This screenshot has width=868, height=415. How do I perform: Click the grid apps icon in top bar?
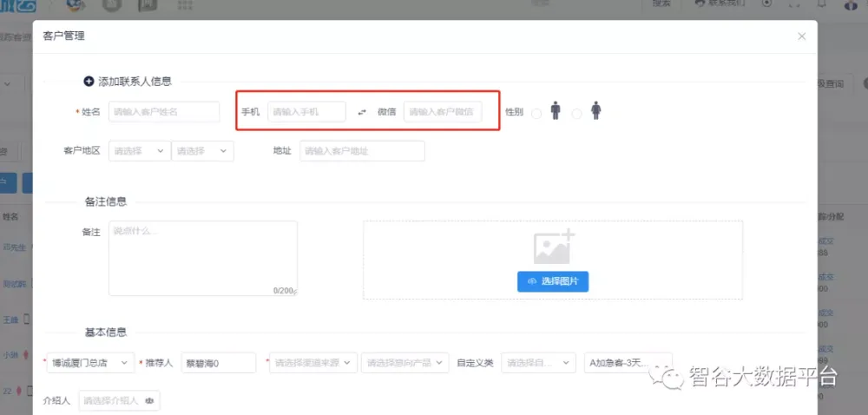pyautogui.click(x=185, y=6)
